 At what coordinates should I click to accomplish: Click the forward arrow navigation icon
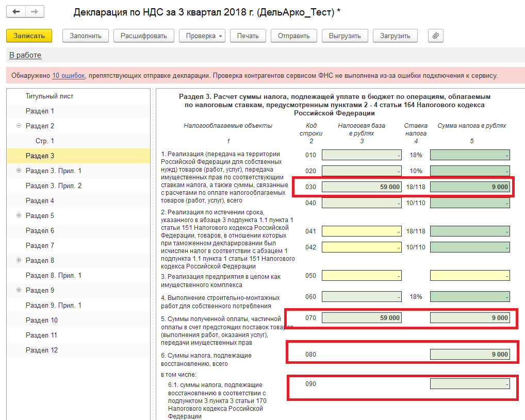(x=35, y=12)
